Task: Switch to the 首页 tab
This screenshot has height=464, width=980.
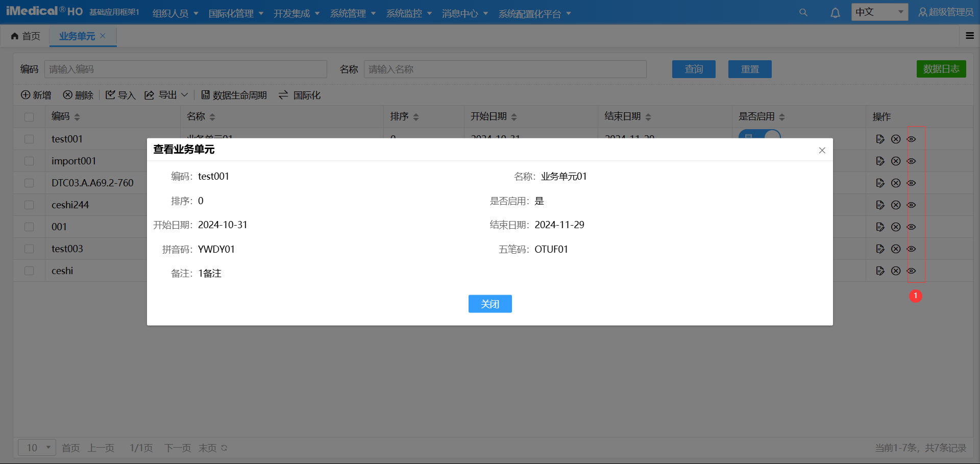Action: click(26, 36)
